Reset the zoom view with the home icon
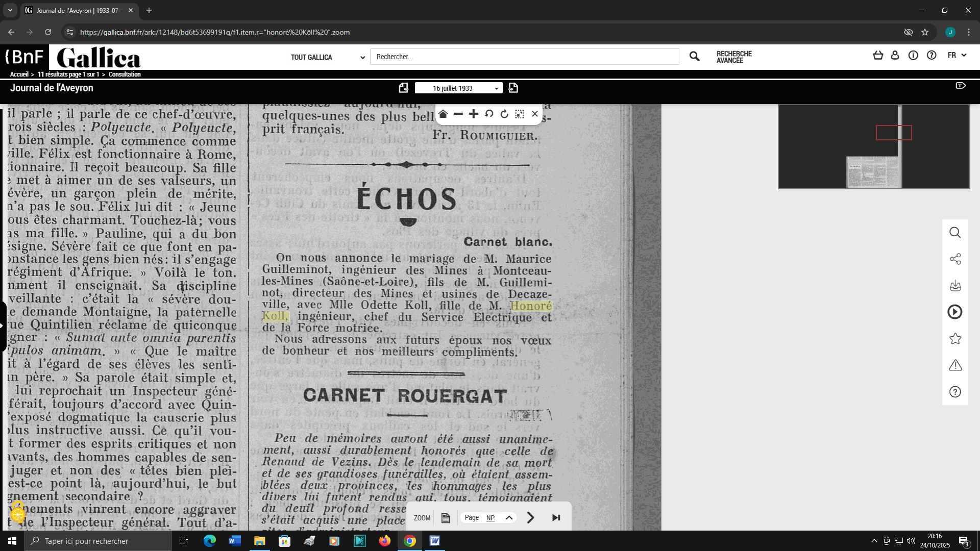The image size is (980, 551). [x=443, y=114]
